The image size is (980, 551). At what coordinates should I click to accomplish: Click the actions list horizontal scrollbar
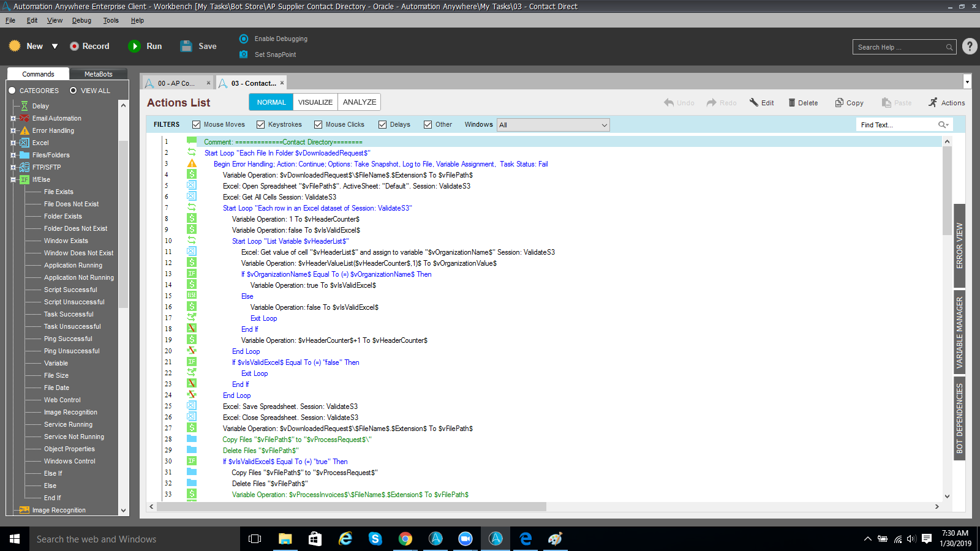pos(352,507)
